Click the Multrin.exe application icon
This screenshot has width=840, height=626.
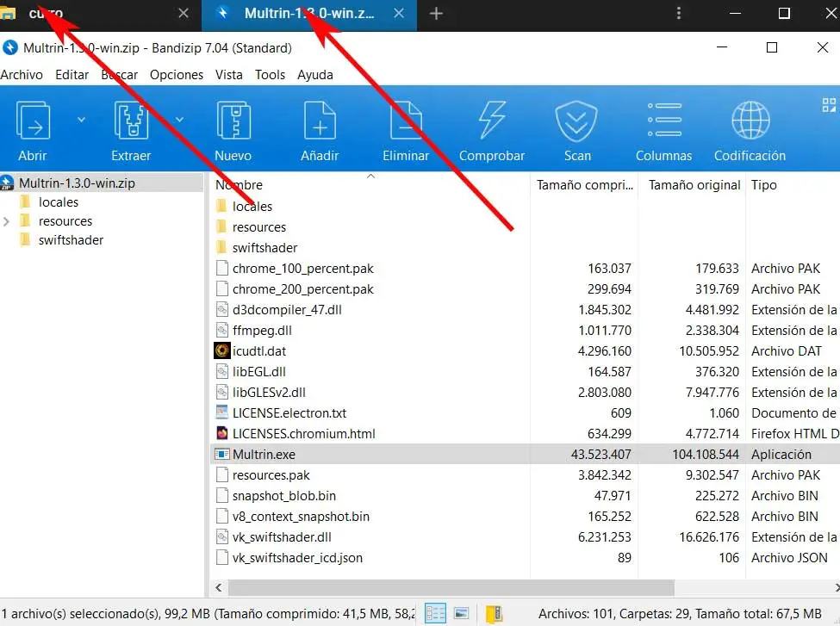click(221, 454)
